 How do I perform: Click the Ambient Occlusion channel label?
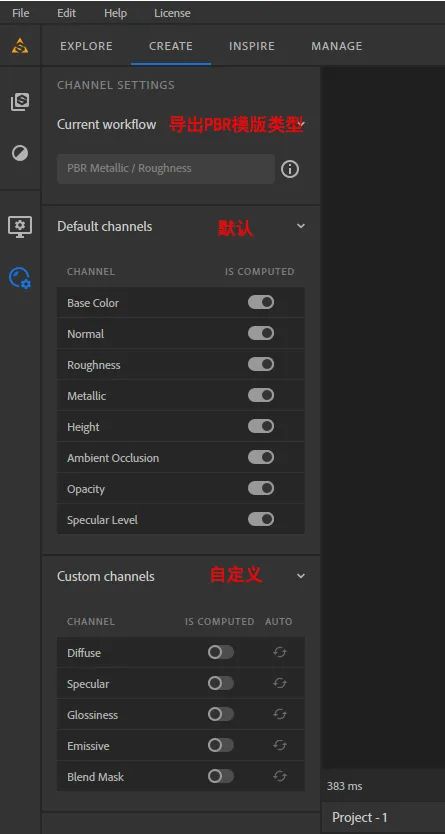click(113, 458)
